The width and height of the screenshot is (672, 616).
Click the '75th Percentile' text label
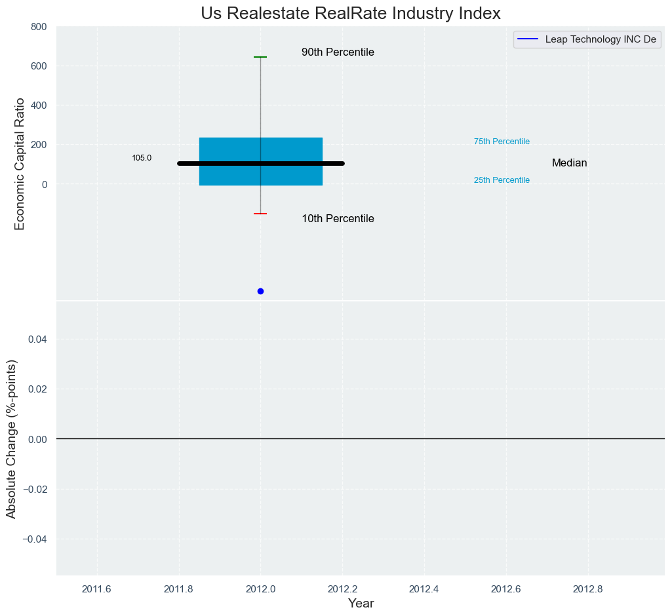click(x=502, y=142)
